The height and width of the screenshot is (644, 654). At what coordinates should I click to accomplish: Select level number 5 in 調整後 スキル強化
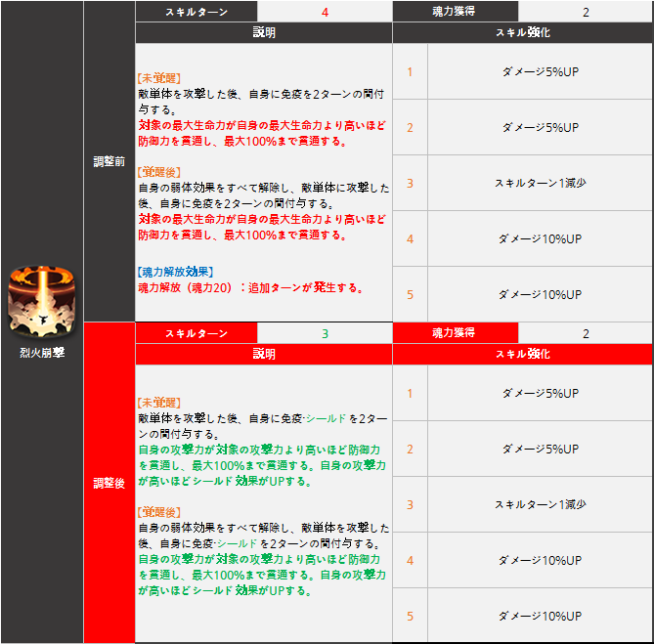point(410,616)
